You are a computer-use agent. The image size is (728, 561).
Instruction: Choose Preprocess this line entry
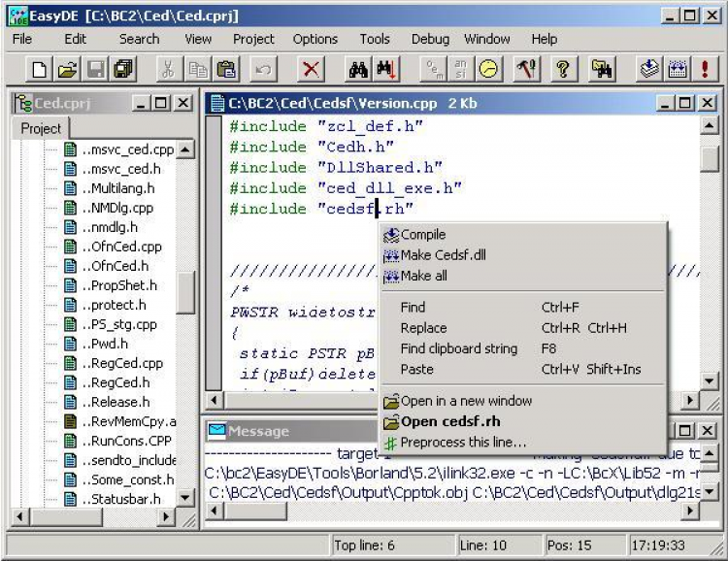(524, 443)
